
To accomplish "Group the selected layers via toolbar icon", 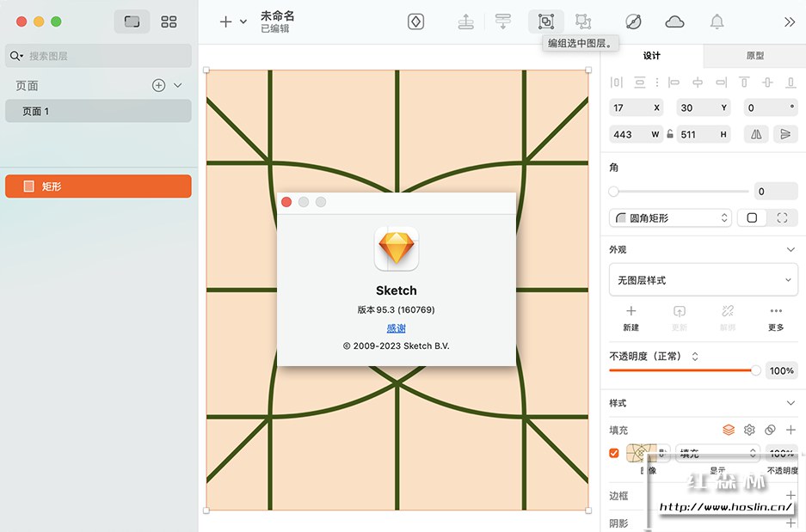I will coord(546,21).
